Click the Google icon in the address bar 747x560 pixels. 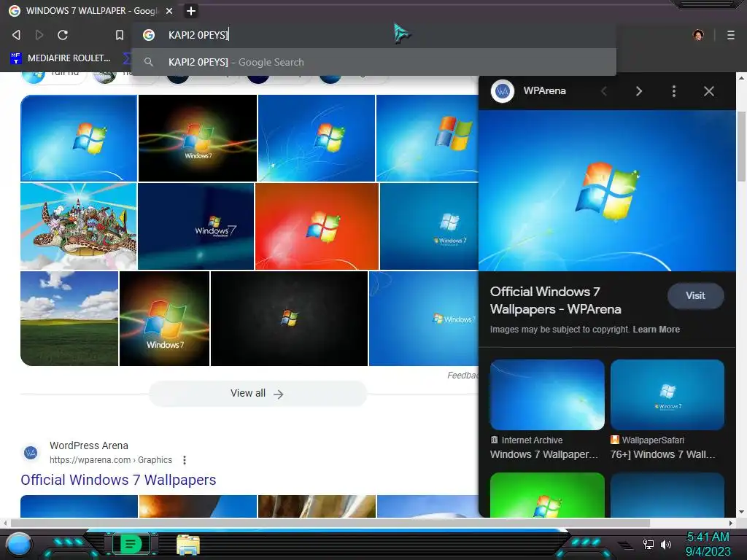click(149, 35)
